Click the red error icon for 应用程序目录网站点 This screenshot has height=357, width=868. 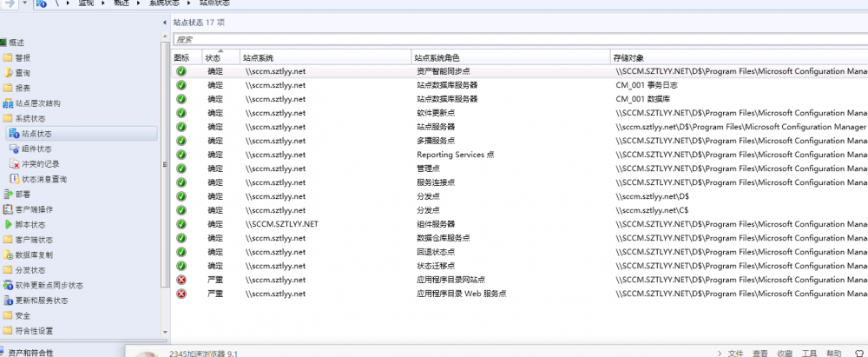pyautogui.click(x=181, y=280)
